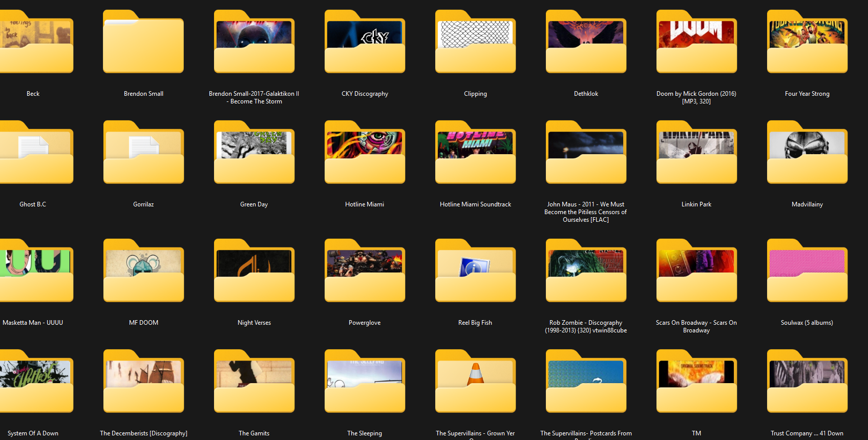
Task: Select The Supervillains - Grown Yer folder icon
Action: pos(475,381)
